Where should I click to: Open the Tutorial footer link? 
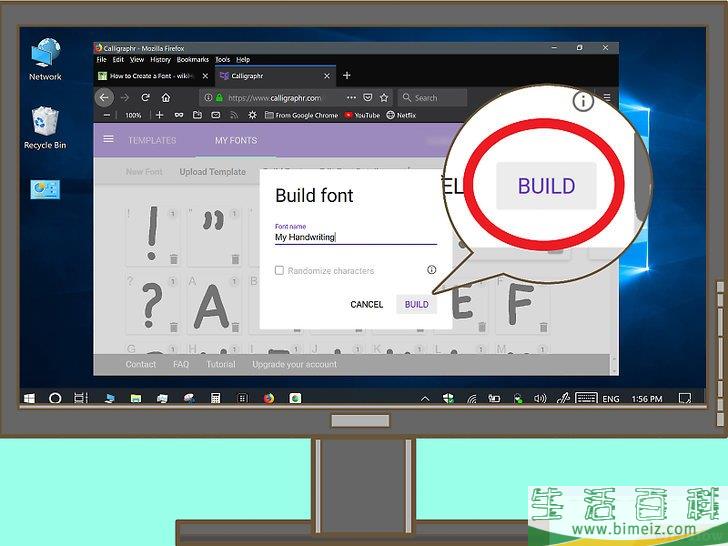coord(221,364)
